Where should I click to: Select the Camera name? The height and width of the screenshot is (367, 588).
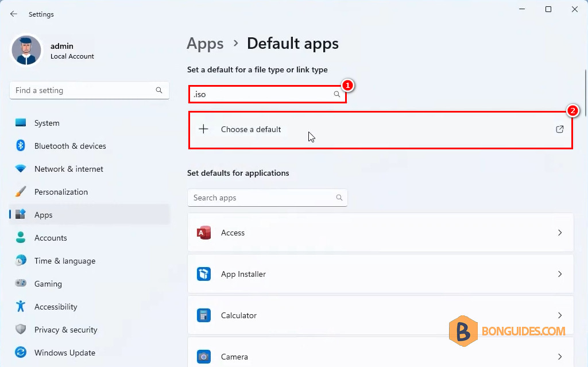pyautogui.click(x=234, y=357)
